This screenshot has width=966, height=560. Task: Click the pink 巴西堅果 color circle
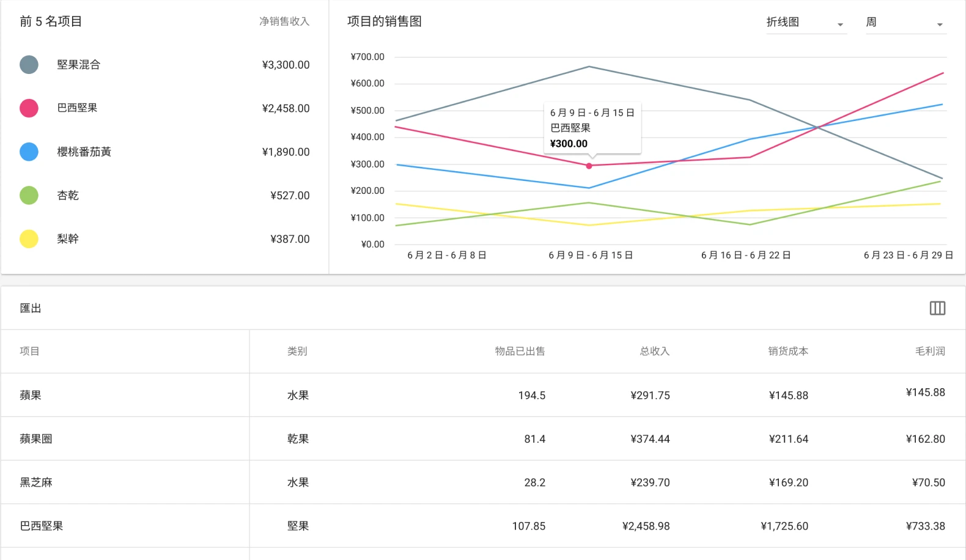coord(29,108)
